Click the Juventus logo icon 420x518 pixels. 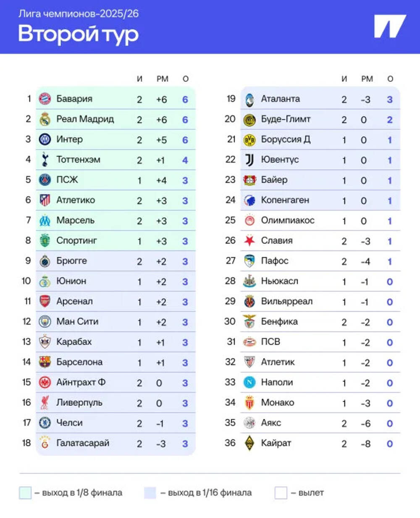coord(249,160)
